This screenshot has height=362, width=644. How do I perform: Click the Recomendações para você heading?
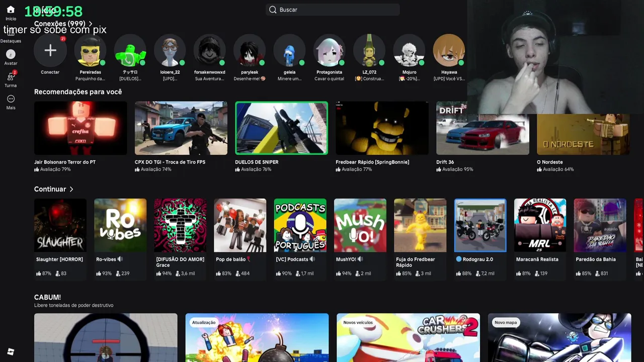click(x=78, y=92)
